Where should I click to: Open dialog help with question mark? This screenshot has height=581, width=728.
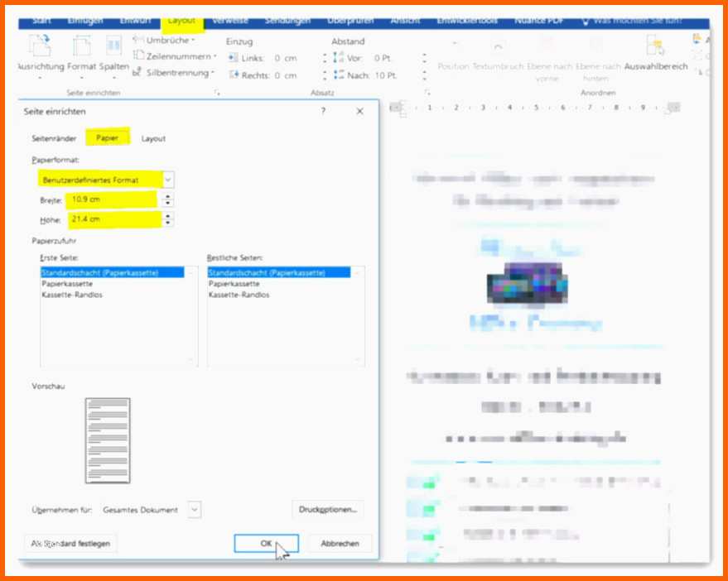(x=323, y=111)
